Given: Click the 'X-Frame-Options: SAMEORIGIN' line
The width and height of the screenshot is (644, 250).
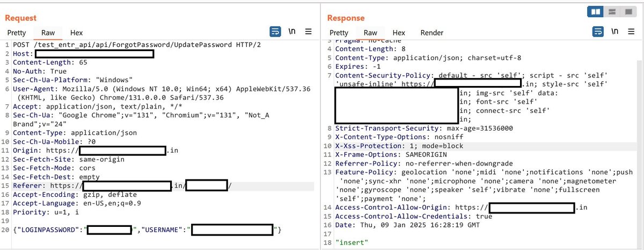Looking at the screenshot, I should pyautogui.click(x=391, y=155).
